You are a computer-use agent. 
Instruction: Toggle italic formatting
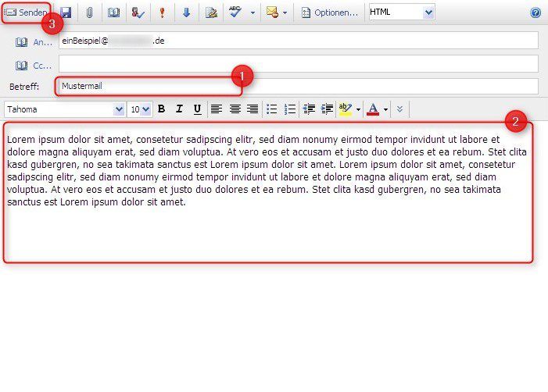point(179,109)
